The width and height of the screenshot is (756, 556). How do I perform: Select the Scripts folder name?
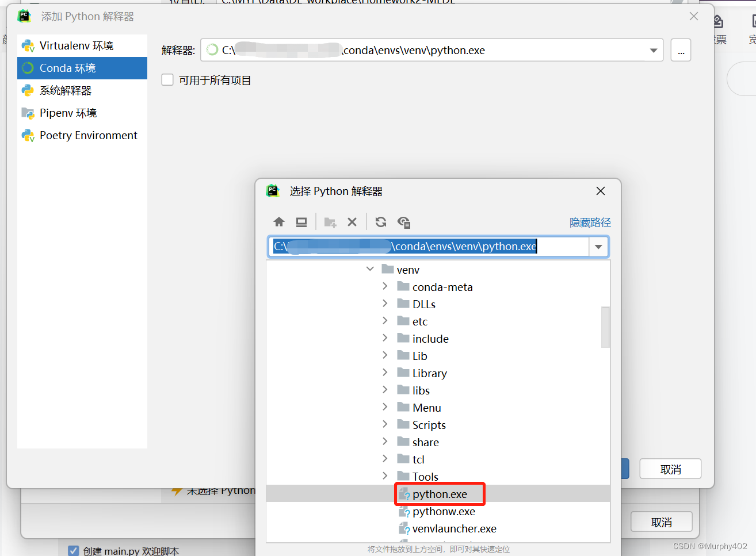[x=429, y=425]
